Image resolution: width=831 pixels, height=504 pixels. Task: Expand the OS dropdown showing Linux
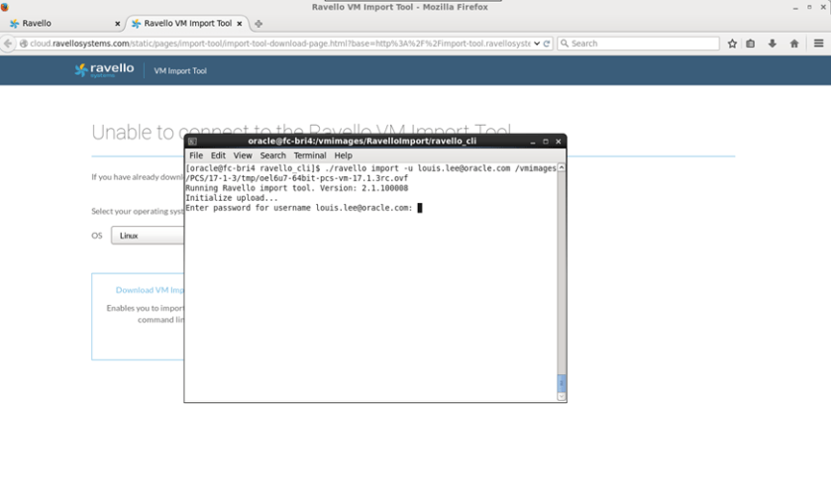(147, 236)
